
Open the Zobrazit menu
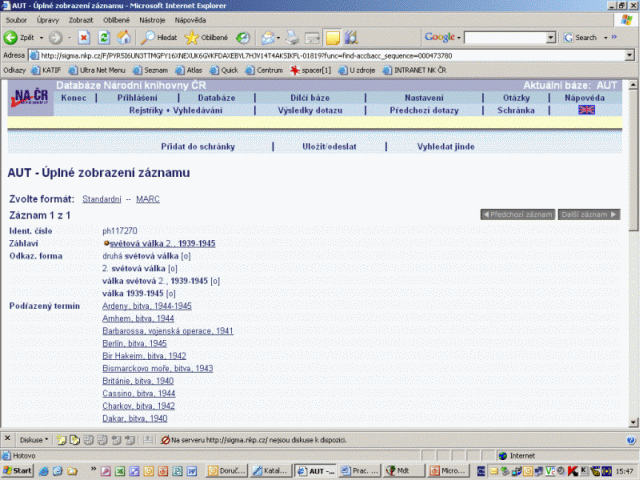[x=80, y=20]
